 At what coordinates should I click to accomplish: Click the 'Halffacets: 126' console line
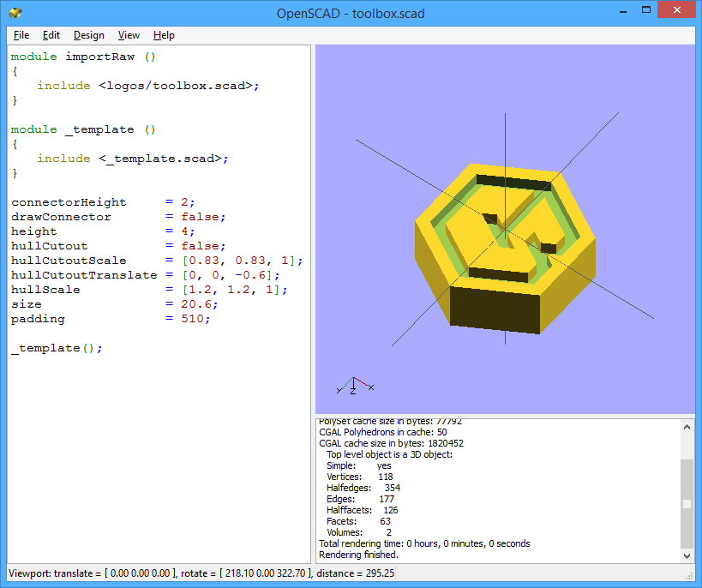tap(363, 510)
